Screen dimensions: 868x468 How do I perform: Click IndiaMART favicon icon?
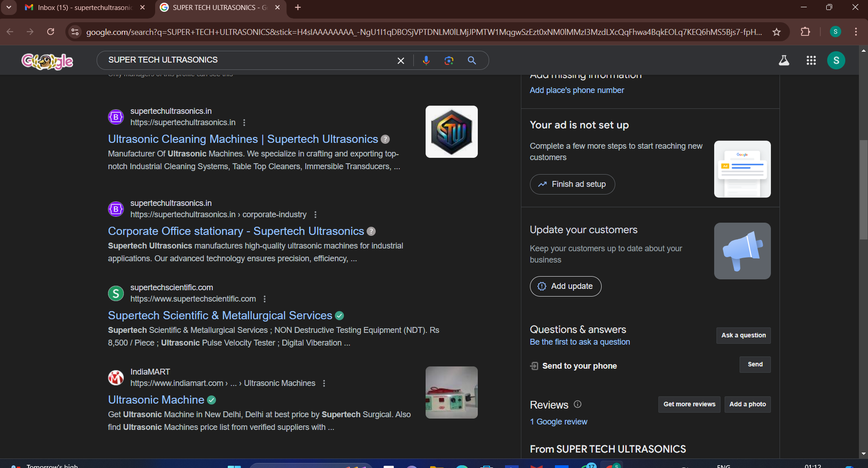[x=116, y=378]
